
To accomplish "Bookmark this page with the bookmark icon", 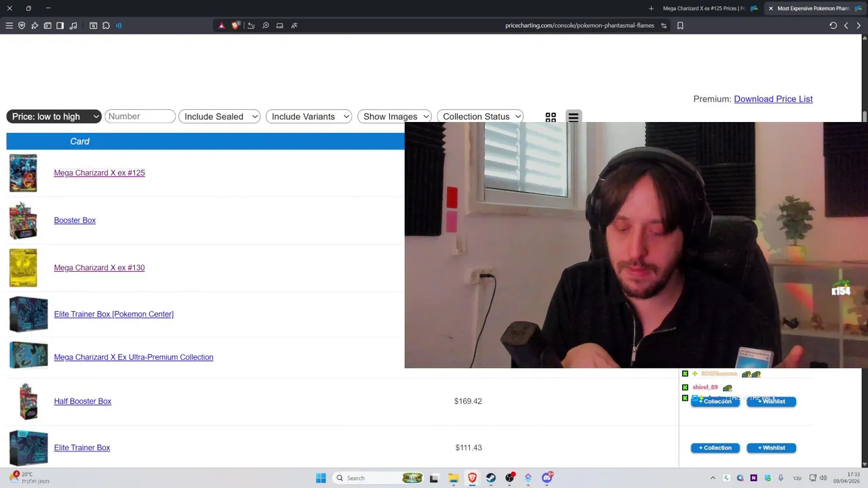I will (680, 26).
